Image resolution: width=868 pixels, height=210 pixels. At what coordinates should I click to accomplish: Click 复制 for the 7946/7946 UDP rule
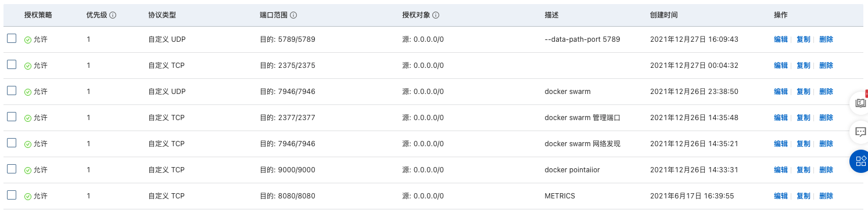pyautogui.click(x=804, y=92)
